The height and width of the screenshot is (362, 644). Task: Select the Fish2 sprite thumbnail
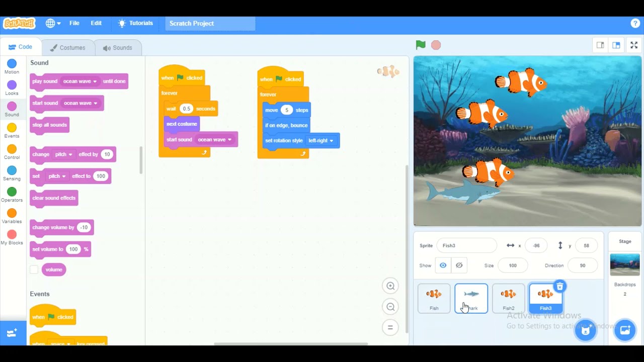coord(508,298)
